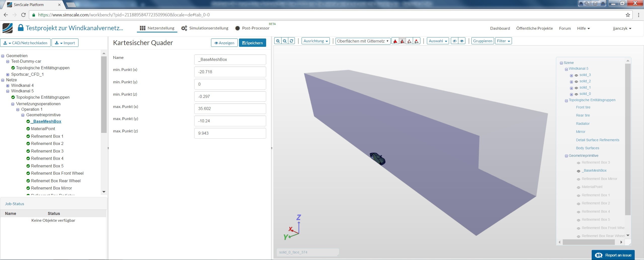Click the zoom in viewer icon
644x260 pixels.
pos(278,41)
